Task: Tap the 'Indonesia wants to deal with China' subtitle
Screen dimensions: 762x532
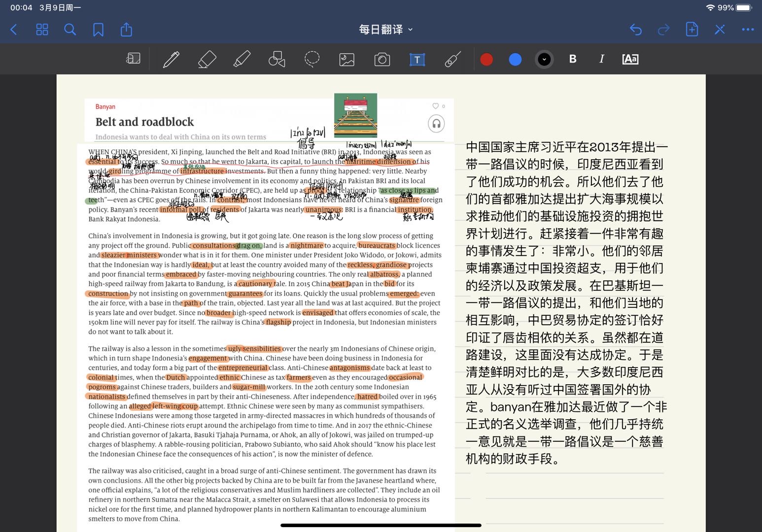Action: (x=180, y=137)
